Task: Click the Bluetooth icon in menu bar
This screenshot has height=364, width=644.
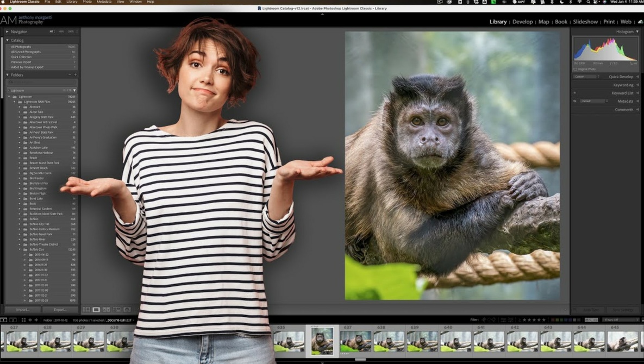Action: (571, 2)
